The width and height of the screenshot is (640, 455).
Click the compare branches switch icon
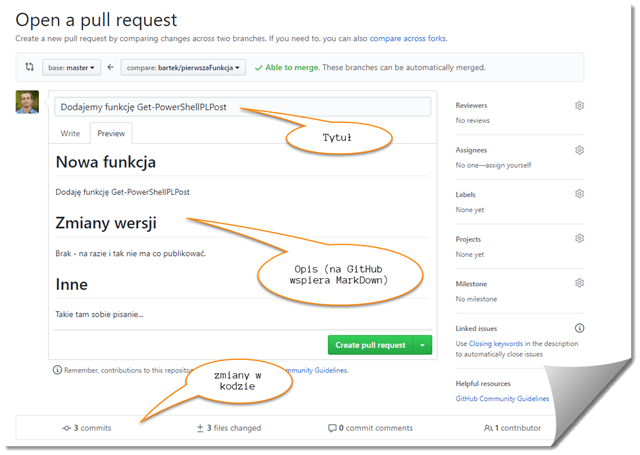tap(29, 68)
